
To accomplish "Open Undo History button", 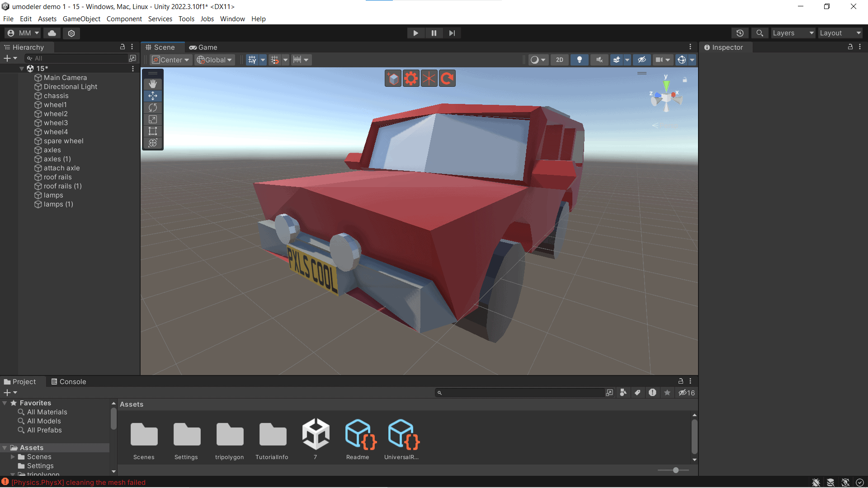I will tap(740, 33).
